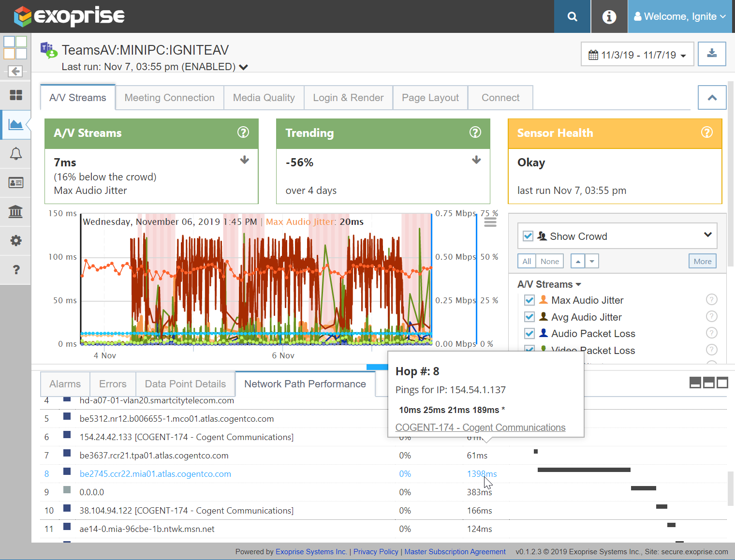Open the search magnifier in header
The height and width of the screenshot is (560, 735).
point(572,16)
